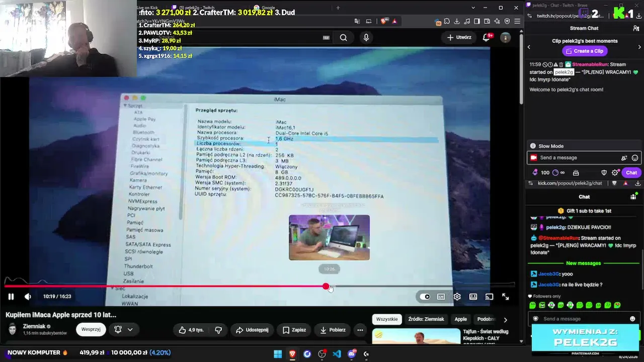Cast the video to a TV
Viewport: 644px width, 362px height.
(x=489, y=297)
